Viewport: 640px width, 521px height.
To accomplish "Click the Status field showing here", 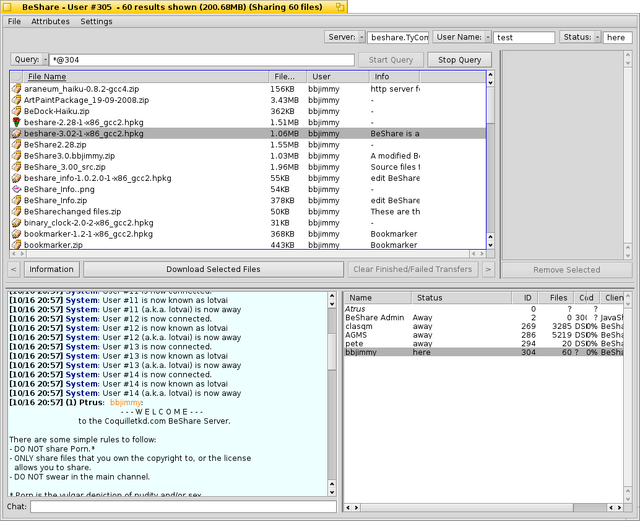I will (618, 37).
